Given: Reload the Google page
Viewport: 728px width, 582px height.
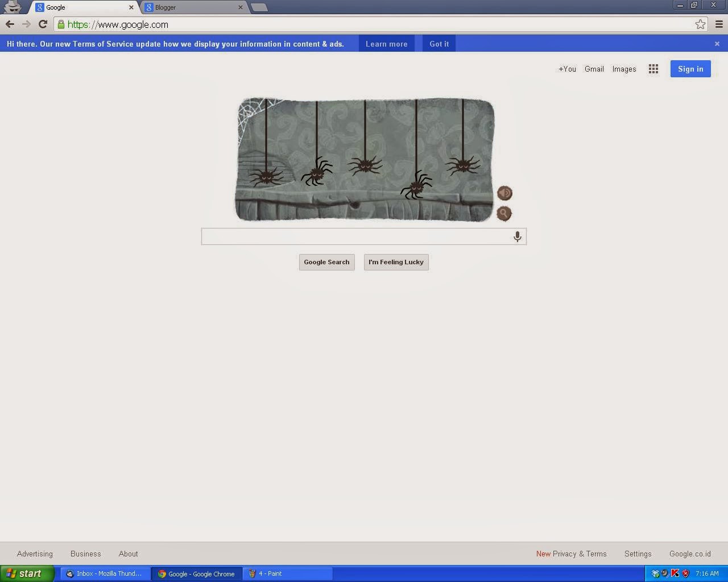Looking at the screenshot, I should click(x=43, y=24).
